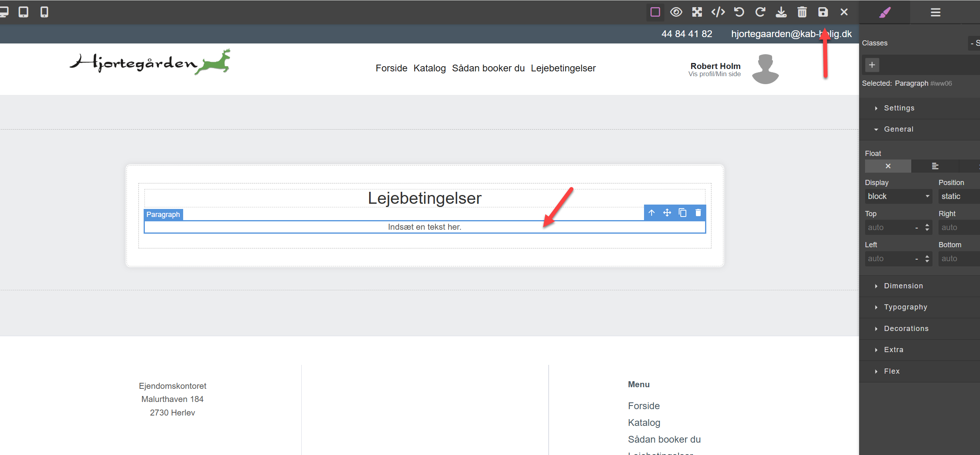Screen dimensions: 980x455
Task: Click the redo icon
Action: pos(760,12)
